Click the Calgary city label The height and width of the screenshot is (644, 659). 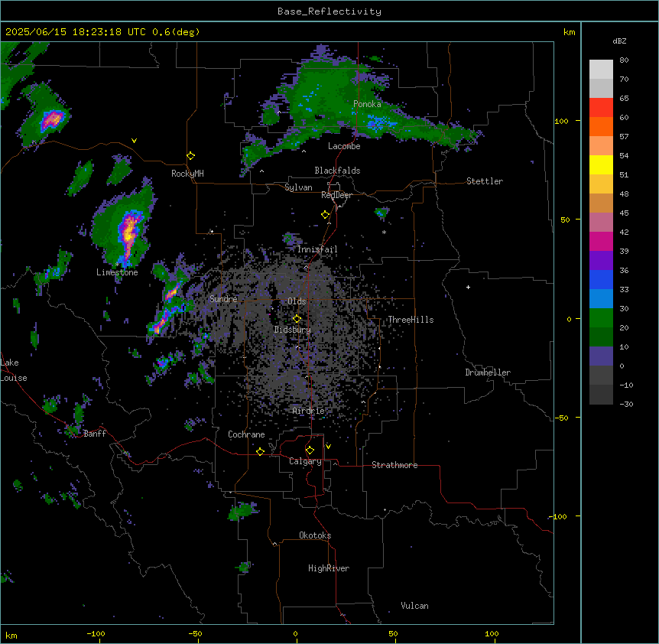click(305, 461)
